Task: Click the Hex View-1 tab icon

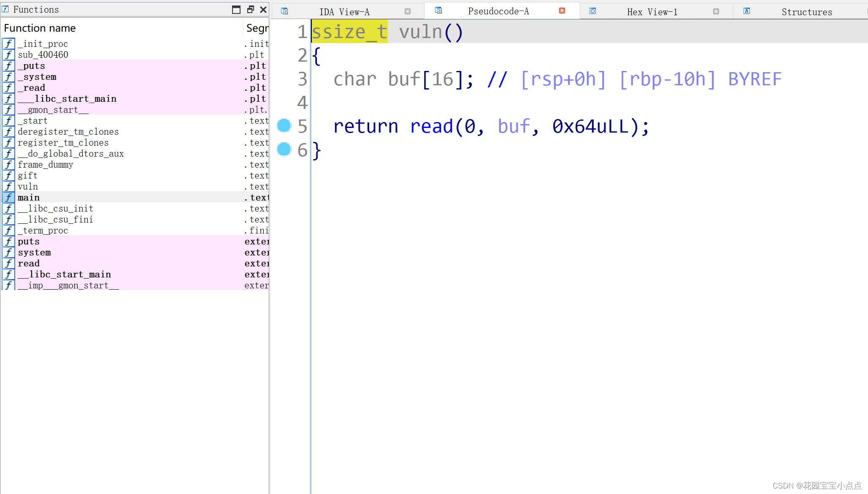Action: [593, 11]
